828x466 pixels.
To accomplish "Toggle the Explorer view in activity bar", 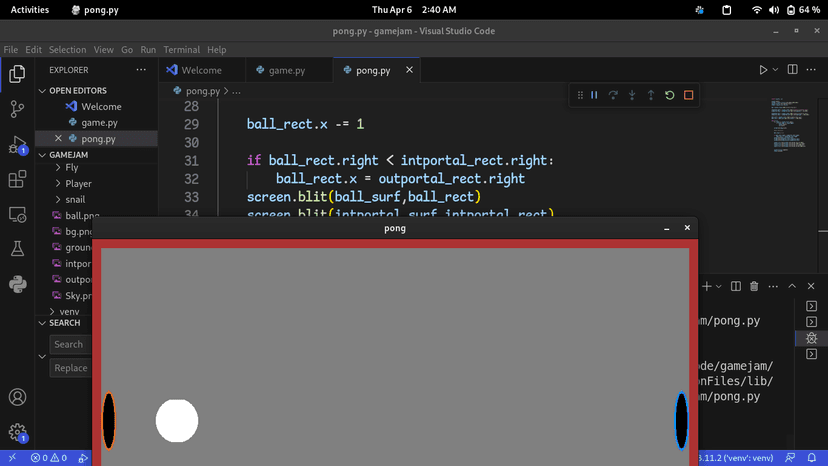I will (17, 74).
